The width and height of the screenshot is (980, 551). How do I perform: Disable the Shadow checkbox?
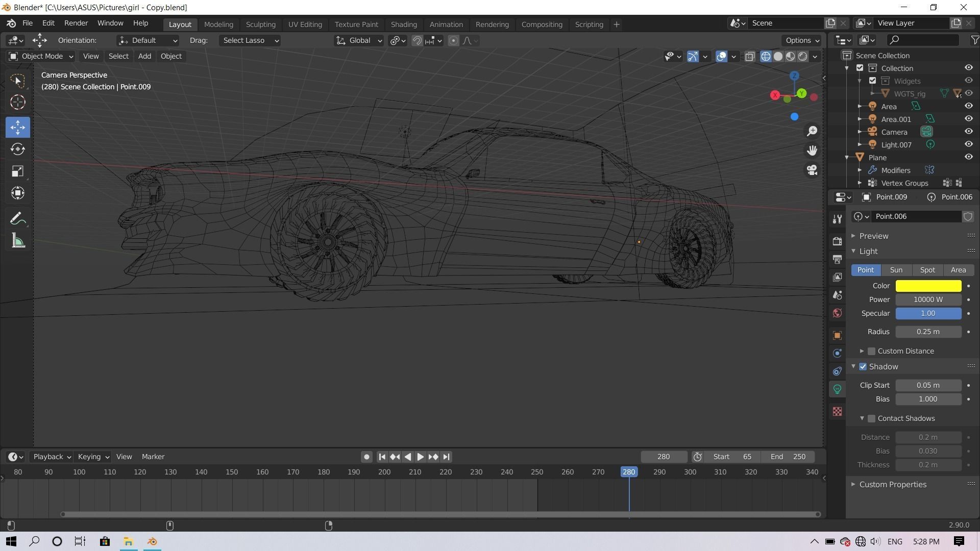pos(863,367)
